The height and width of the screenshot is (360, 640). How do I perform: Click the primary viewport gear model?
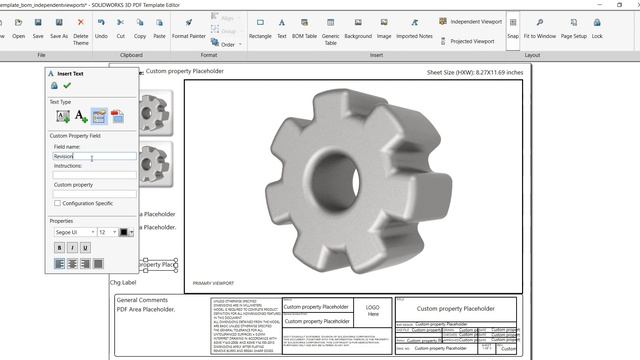[358, 181]
